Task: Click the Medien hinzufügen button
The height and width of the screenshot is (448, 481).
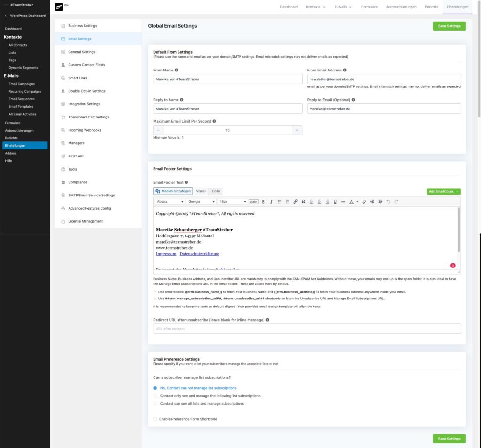Action: [173, 191]
